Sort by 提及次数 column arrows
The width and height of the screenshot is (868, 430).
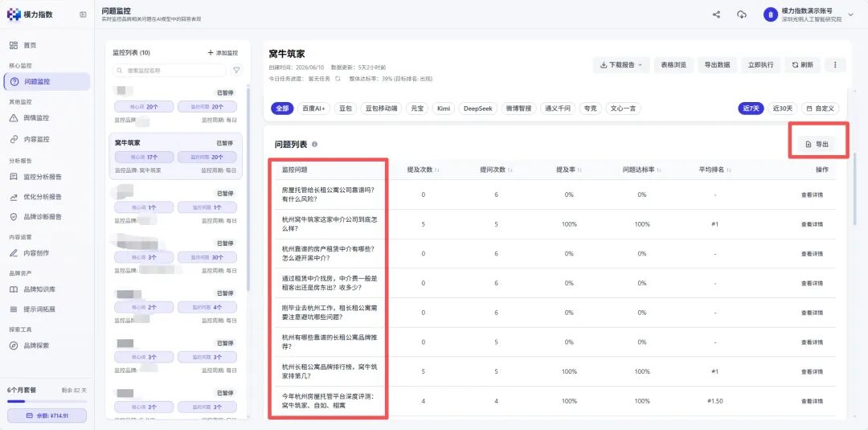[436, 170]
